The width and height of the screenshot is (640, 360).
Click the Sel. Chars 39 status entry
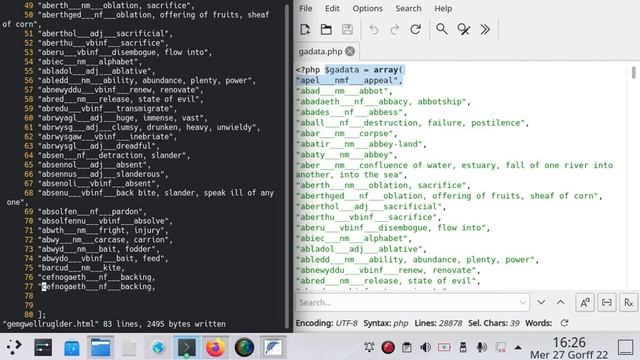(493, 323)
